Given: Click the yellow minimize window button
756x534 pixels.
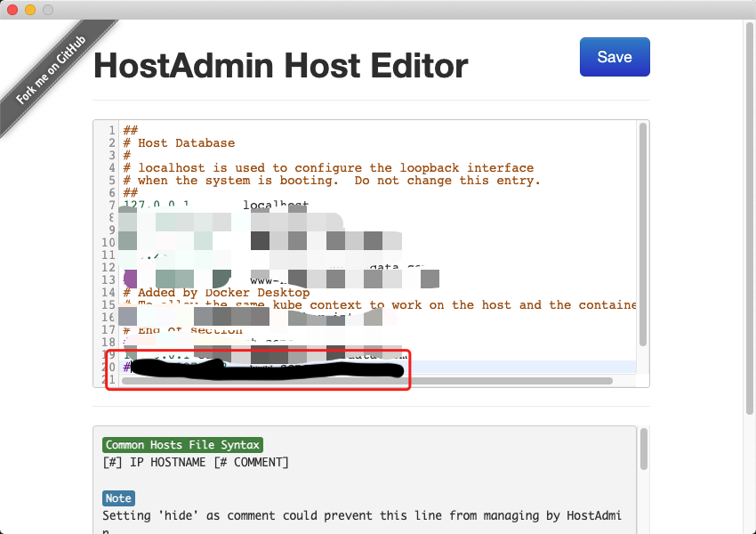Looking at the screenshot, I should [30, 10].
